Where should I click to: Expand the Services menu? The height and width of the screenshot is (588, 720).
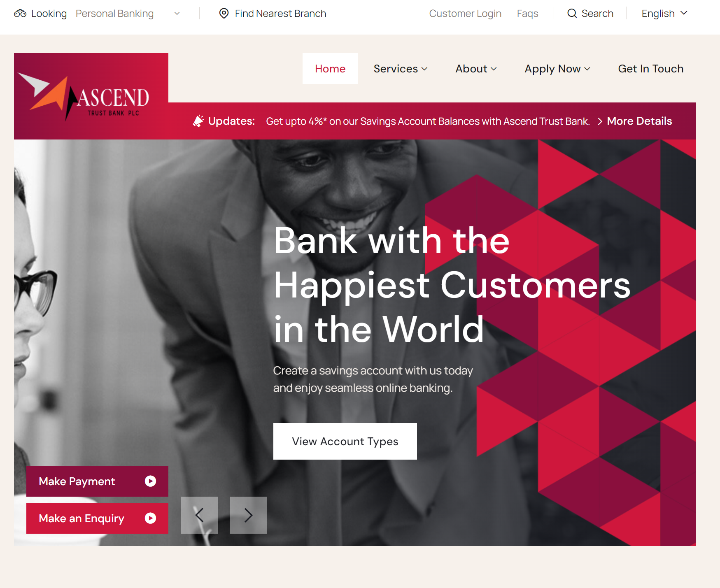point(401,69)
